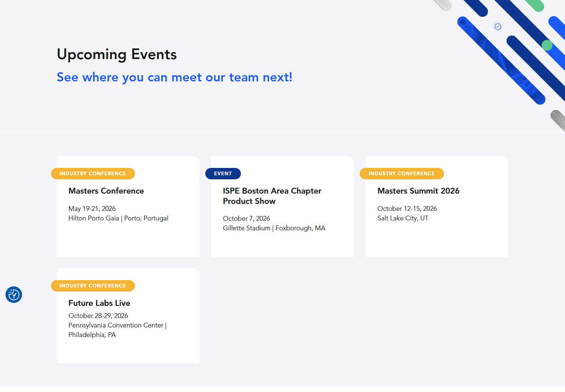The height and width of the screenshot is (392, 565).
Task: Select the Future Labs Live title
Action: click(99, 303)
